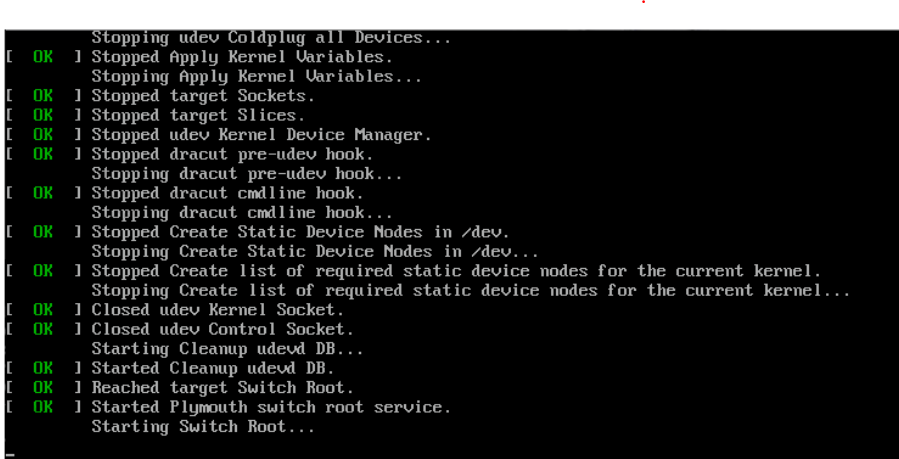This screenshot has height=459, width=899.
Task: Click the "Starting Switch Root" line
Action: pos(203,427)
